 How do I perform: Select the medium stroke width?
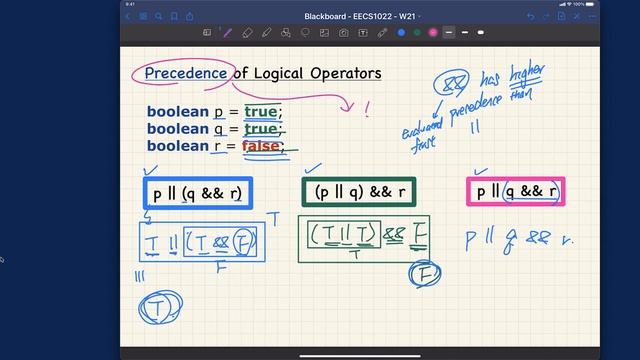[x=465, y=33]
